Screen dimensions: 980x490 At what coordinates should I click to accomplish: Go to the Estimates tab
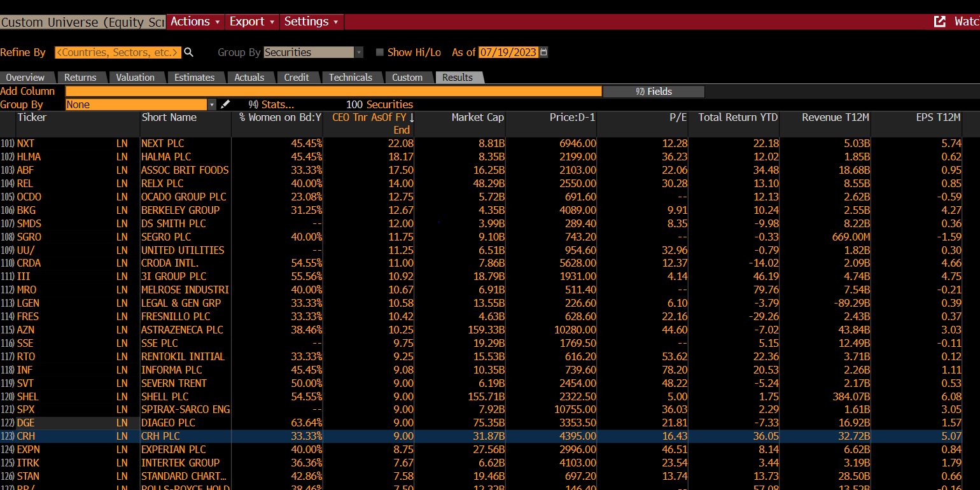tap(194, 78)
